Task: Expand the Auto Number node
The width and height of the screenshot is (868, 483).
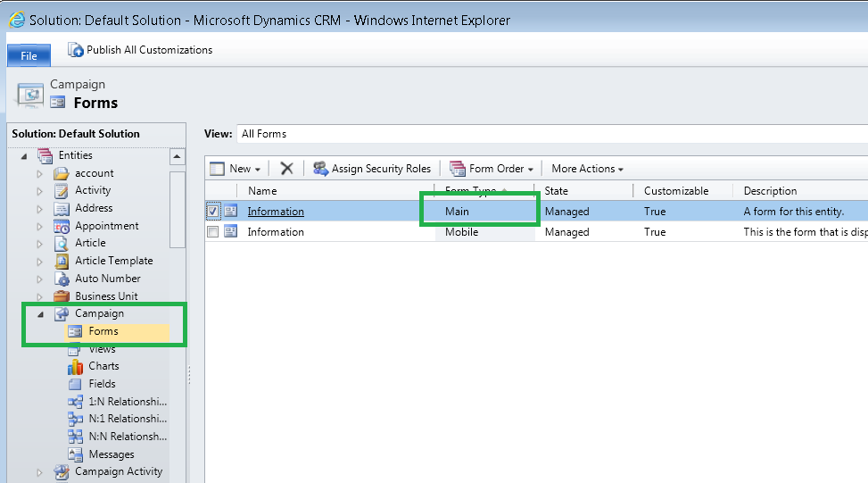Action: [x=39, y=279]
